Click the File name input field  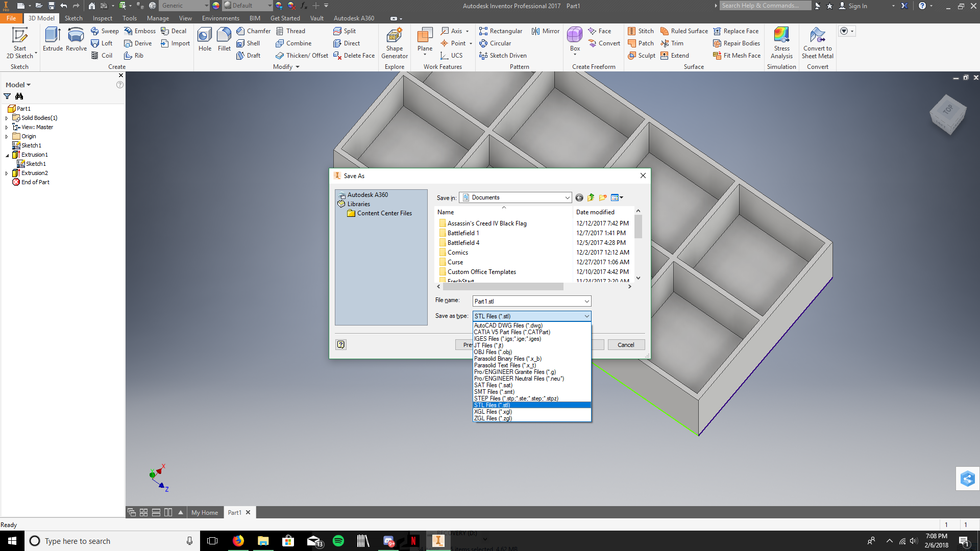[x=527, y=302]
